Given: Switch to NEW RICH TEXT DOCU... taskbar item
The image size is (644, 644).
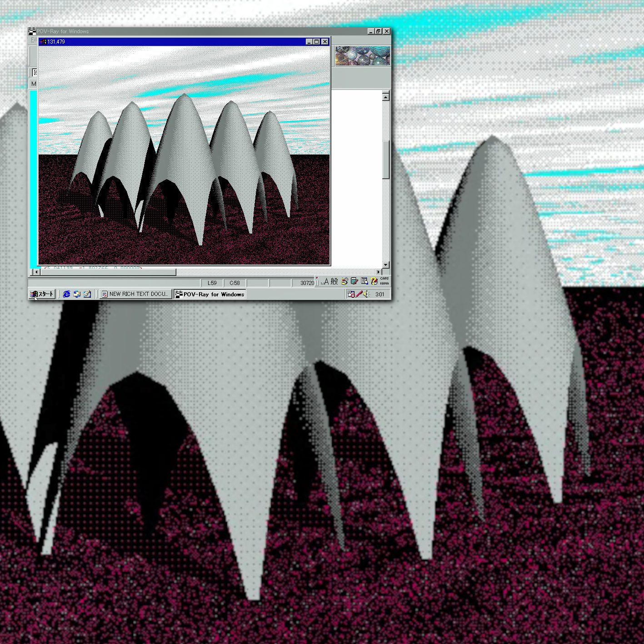Looking at the screenshot, I should (x=135, y=294).
